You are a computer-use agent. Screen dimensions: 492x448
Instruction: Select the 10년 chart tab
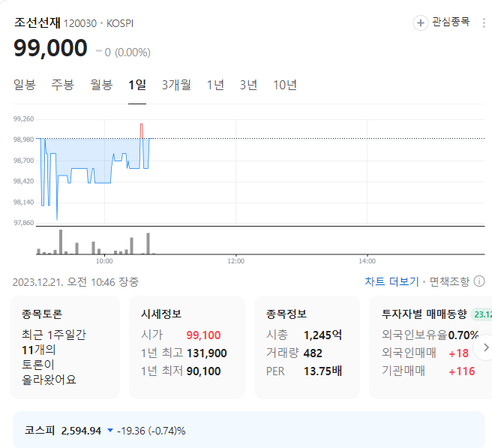[x=284, y=85]
